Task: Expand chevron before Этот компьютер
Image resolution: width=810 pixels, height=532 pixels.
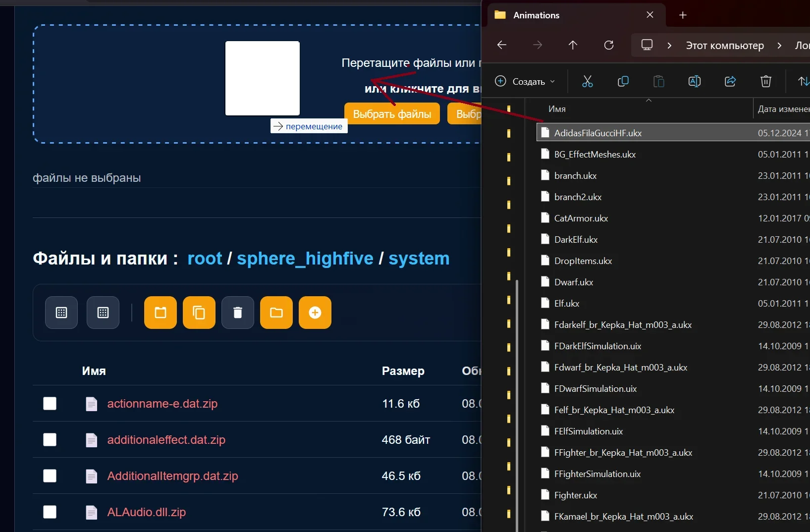Action: [x=669, y=46]
